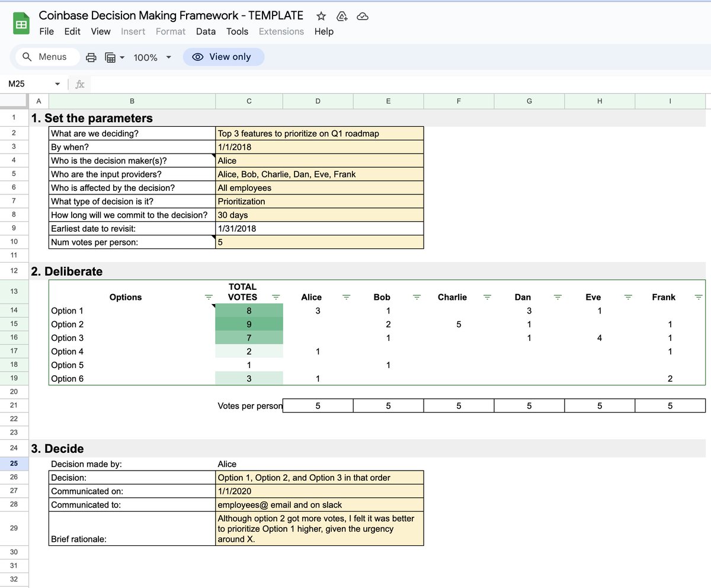711x588 pixels.
Task: Click the View only button
Action: tap(223, 56)
